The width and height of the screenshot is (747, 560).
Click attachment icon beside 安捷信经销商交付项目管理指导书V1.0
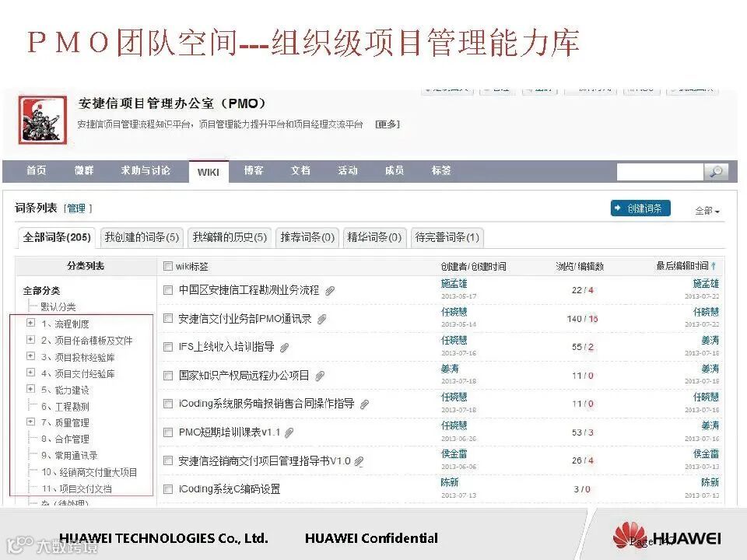[359, 461]
